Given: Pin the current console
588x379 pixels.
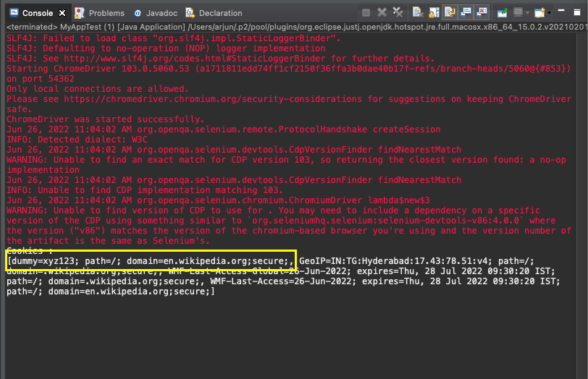Looking at the screenshot, I should coord(502,13).
